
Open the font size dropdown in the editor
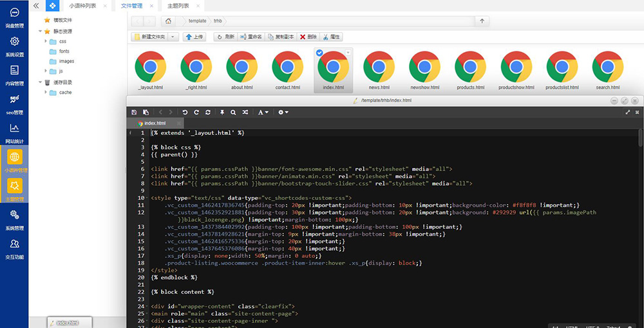point(263,112)
